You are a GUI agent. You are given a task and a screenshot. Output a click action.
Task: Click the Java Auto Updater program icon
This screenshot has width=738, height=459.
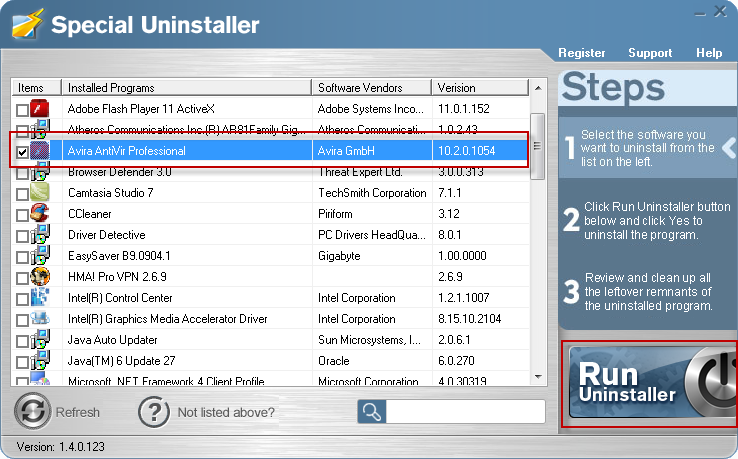tap(40, 339)
